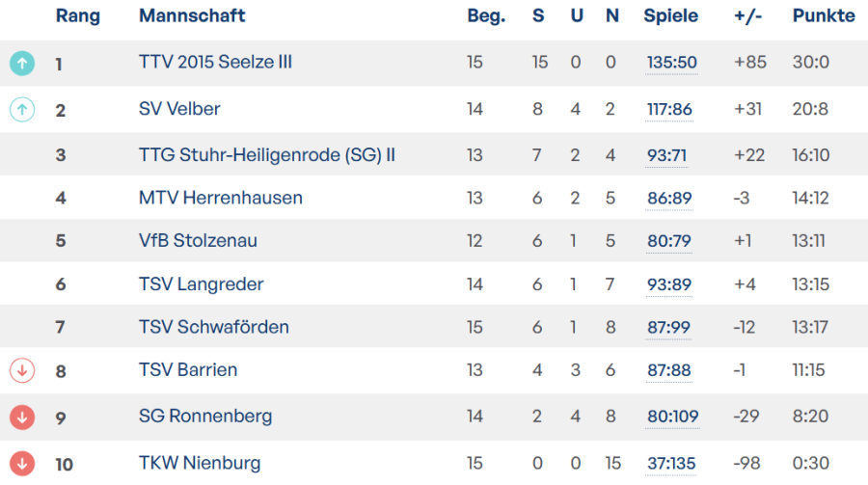Click the outlined up arrow icon beside rank 2
Image resolution: width=868 pixels, height=485 pixels.
click(21, 109)
